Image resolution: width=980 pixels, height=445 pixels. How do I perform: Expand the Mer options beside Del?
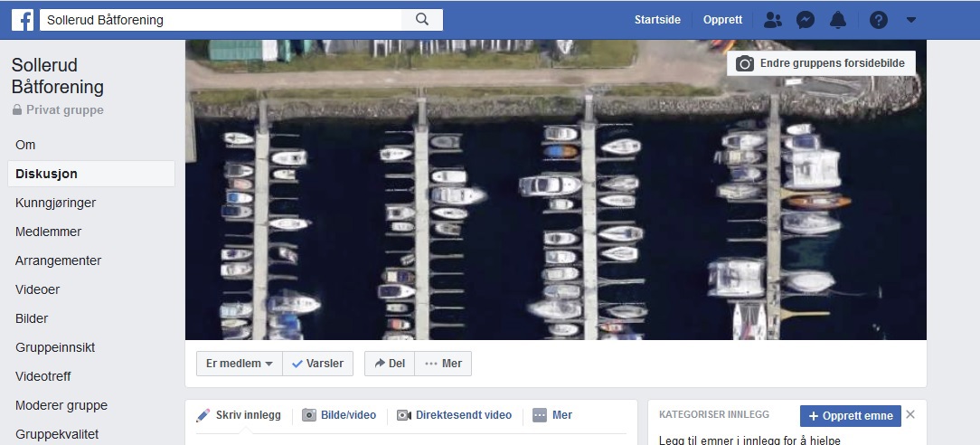(443, 364)
